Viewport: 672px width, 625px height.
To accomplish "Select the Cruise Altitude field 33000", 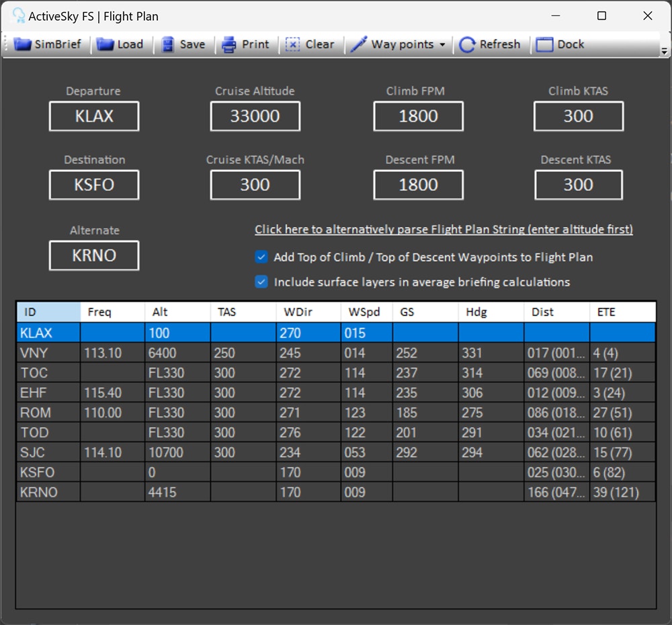I will pos(255,116).
